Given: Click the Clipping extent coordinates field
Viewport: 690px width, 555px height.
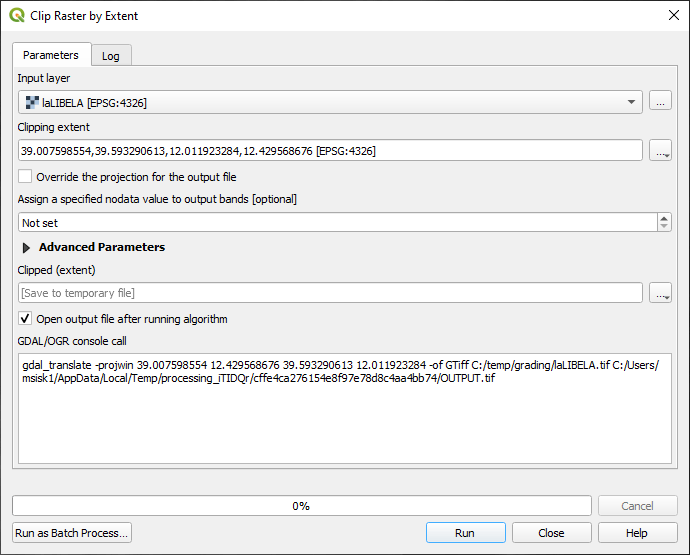Looking at the screenshot, I should (330, 151).
